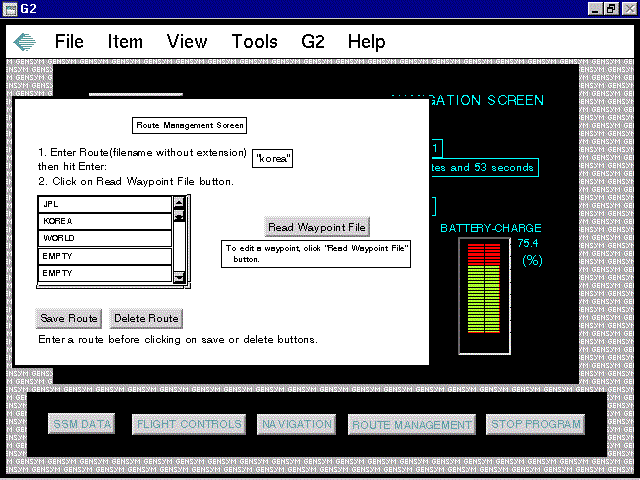Open the Tools menu
This screenshot has width=640, height=480.
point(254,42)
